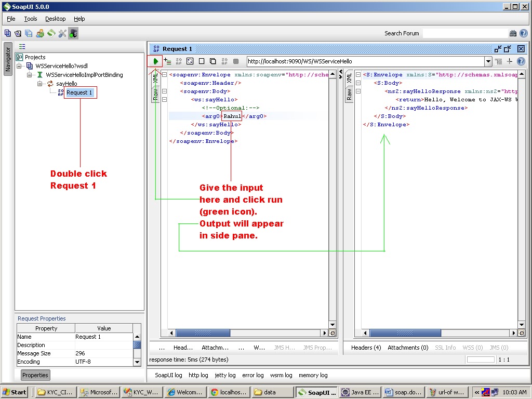Image resolution: width=532 pixels, height=399 pixels.
Task: Open the Tools menu
Action: coord(30,19)
